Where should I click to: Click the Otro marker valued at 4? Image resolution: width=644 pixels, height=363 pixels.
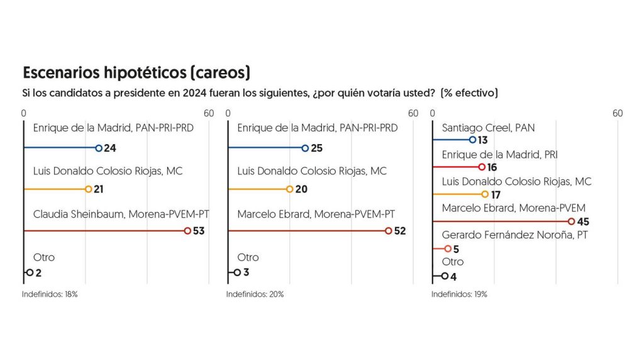pos(445,276)
